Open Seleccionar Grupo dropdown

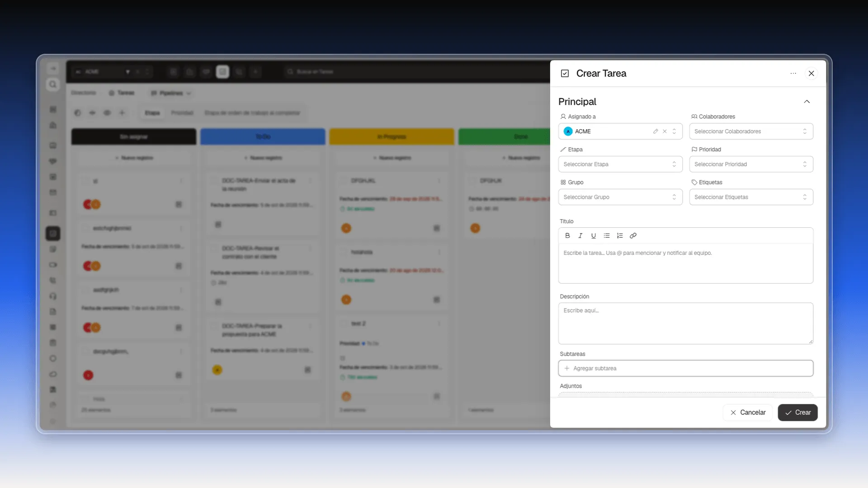tap(620, 197)
